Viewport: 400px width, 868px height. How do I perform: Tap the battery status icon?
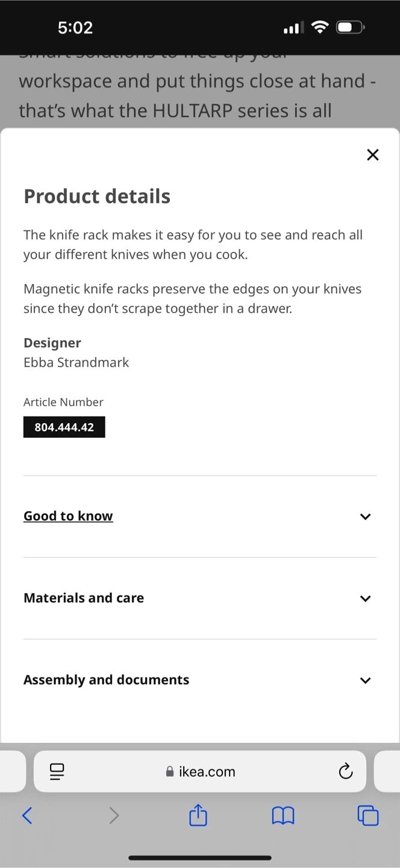(x=351, y=27)
